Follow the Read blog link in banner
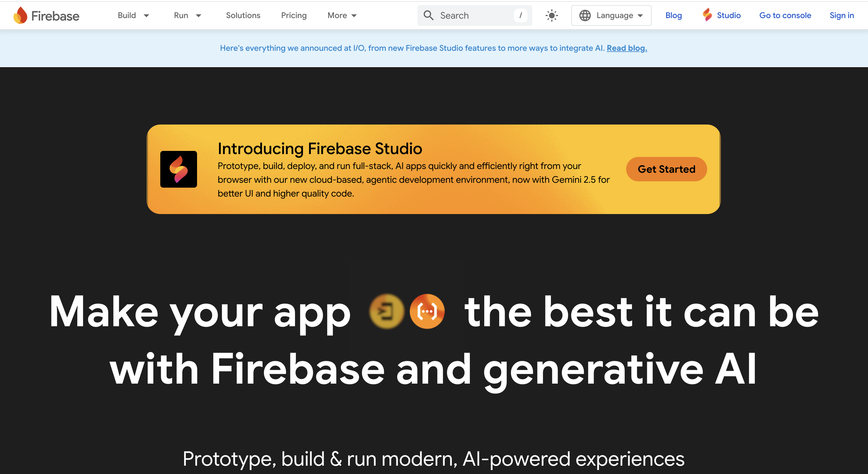The image size is (868, 474). click(x=627, y=48)
